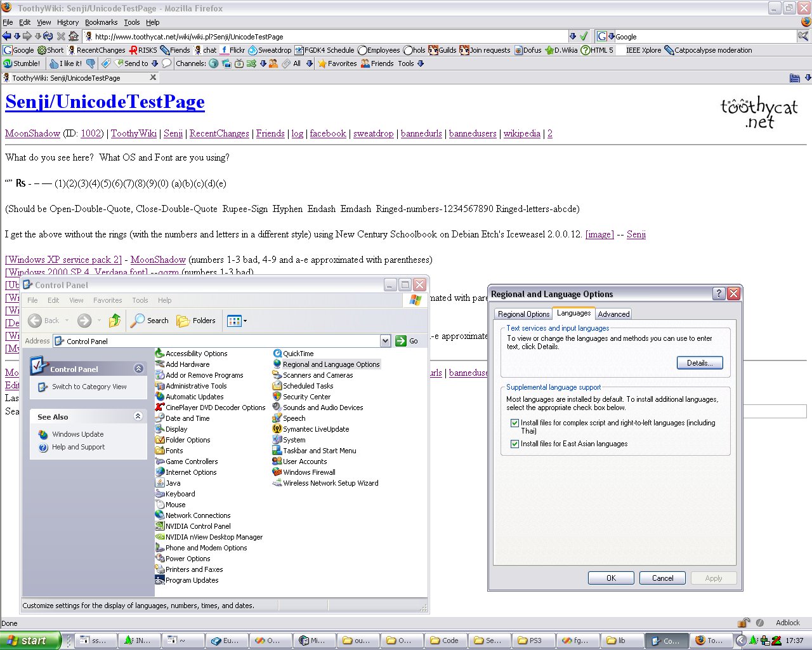The width and height of the screenshot is (812, 650).
Task: Open User Accounts icon
Action: tap(277, 461)
